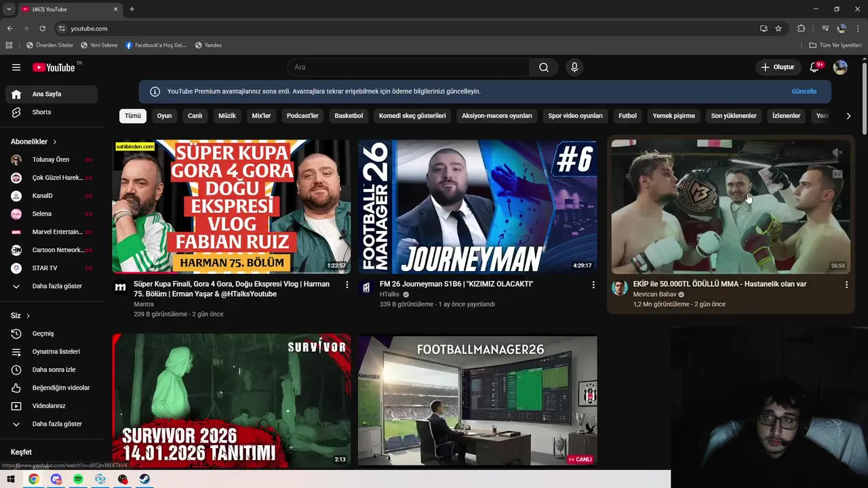Activate voice search microphone
This screenshot has width=868, height=488.
[574, 67]
